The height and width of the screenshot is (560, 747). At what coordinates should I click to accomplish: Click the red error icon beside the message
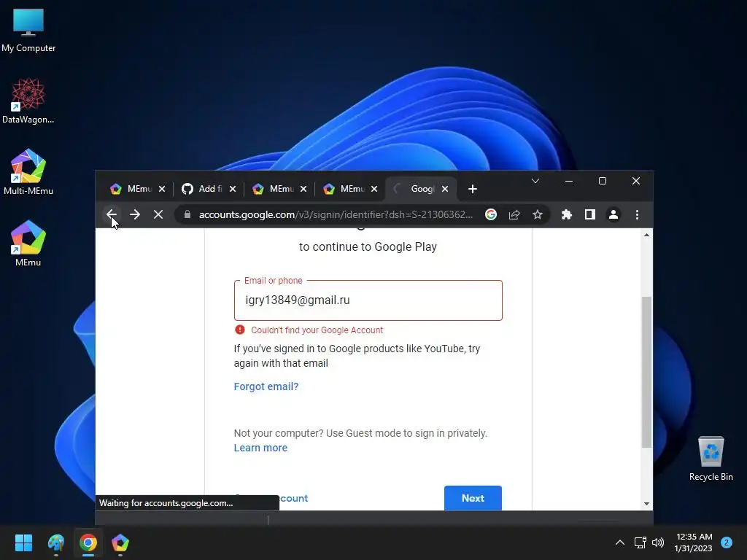click(x=240, y=330)
